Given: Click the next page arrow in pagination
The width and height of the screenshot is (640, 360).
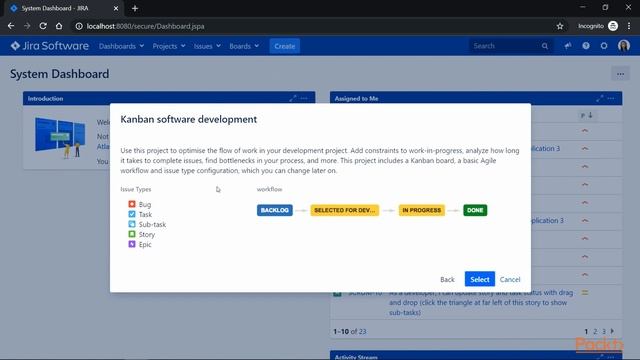Looking at the screenshot, I should [612, 331].
